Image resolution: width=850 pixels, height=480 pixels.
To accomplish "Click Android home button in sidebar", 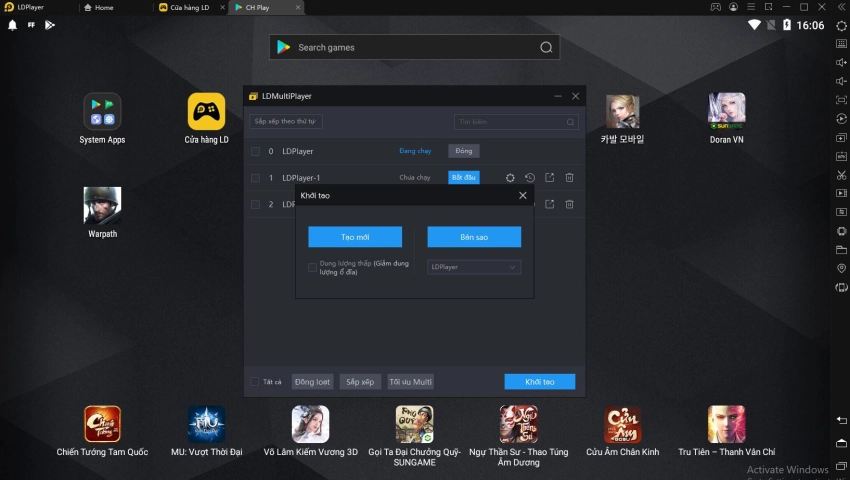I will click(x=841, y=443).
